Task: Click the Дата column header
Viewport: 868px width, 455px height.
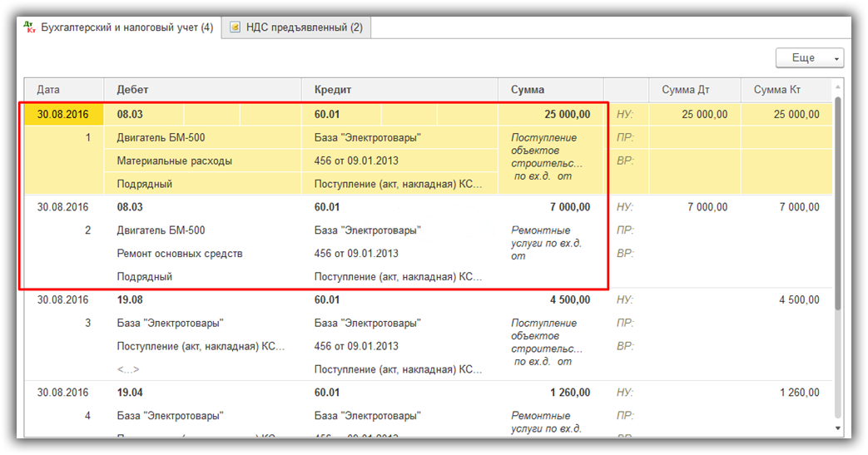Action: coord(49,90)
